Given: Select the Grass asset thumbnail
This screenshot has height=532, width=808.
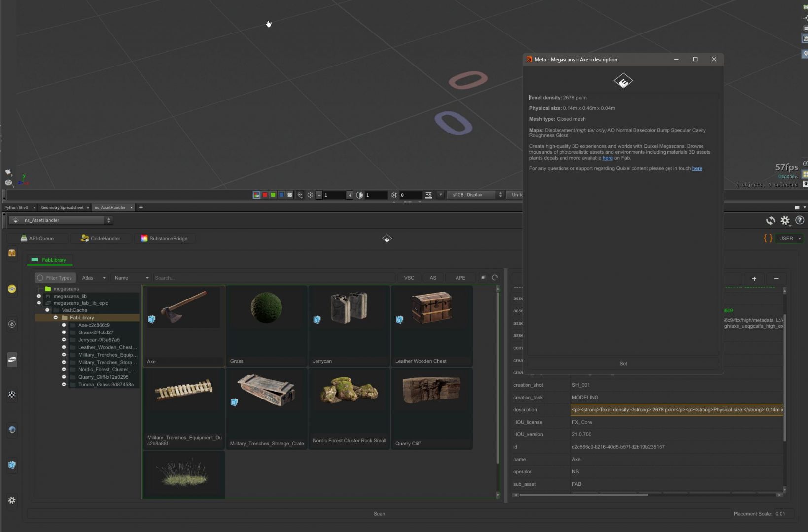Looking at the screenshot, I should [x=266, y=326].
